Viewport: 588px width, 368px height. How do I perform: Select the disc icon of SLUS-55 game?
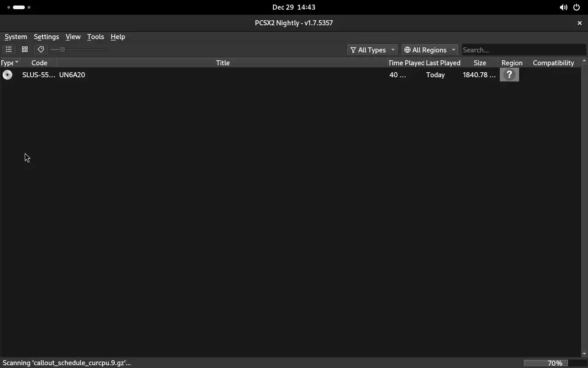click(7, 75)
